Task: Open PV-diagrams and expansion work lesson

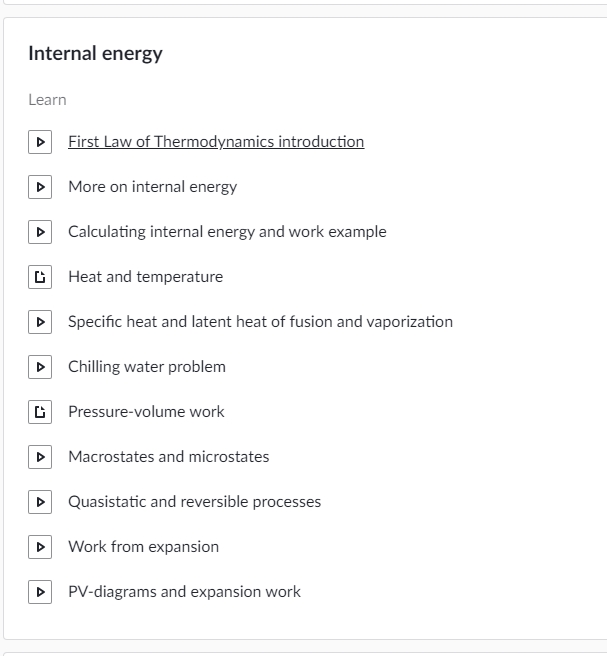Action: [x=184, y=592]
